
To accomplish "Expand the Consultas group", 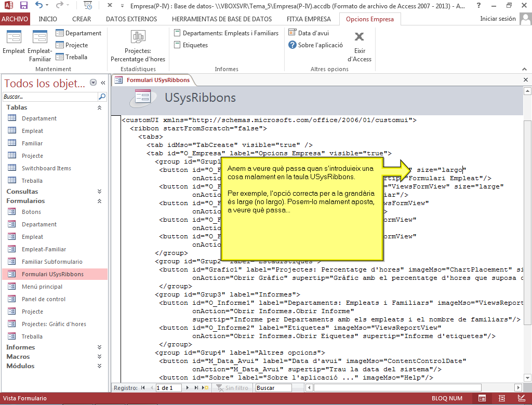I will click(99, 192).
